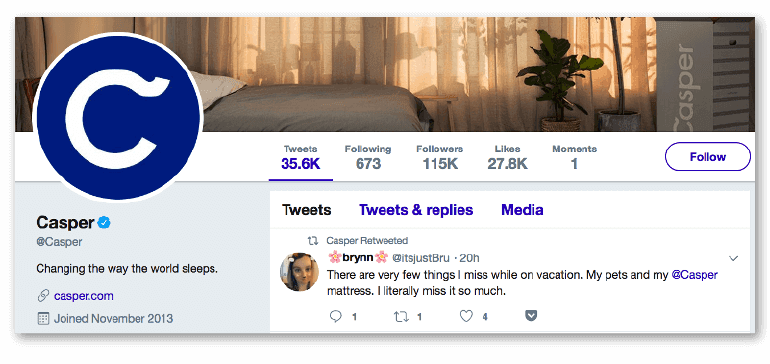
Task: Open the Following 673 list
Action: [368, 158]
